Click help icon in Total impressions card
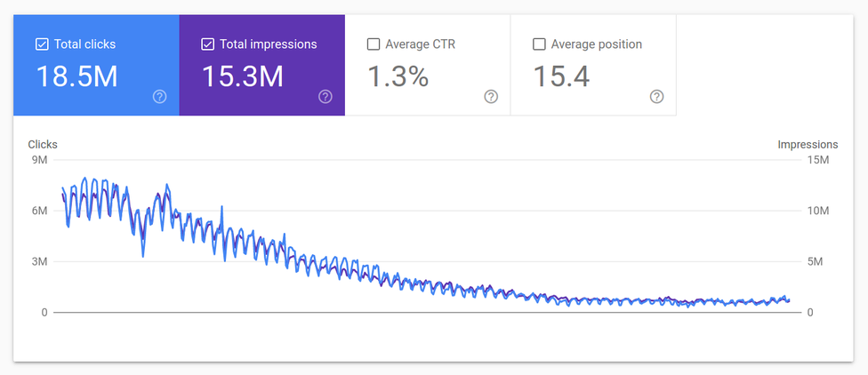Screen dimensions: 868x375 325,97
